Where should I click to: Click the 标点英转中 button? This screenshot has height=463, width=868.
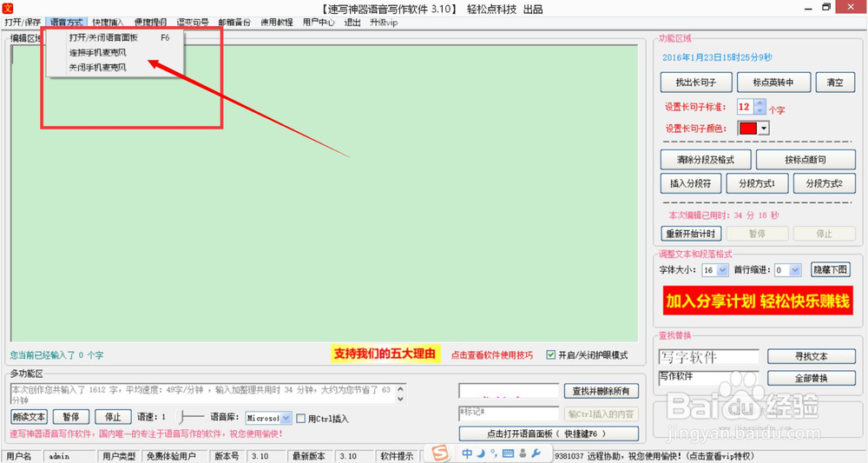pos(773,82)
